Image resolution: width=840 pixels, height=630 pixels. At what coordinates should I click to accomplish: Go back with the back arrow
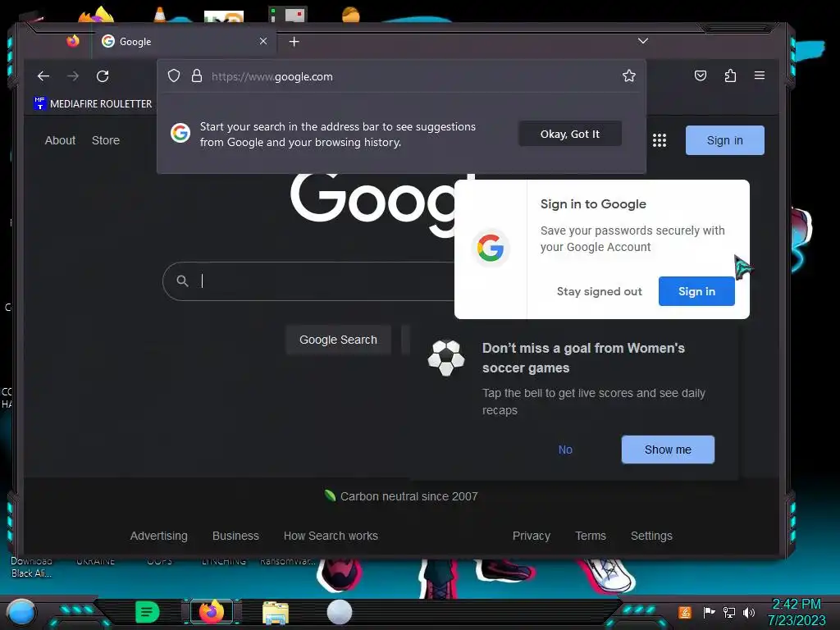[43, 76]
